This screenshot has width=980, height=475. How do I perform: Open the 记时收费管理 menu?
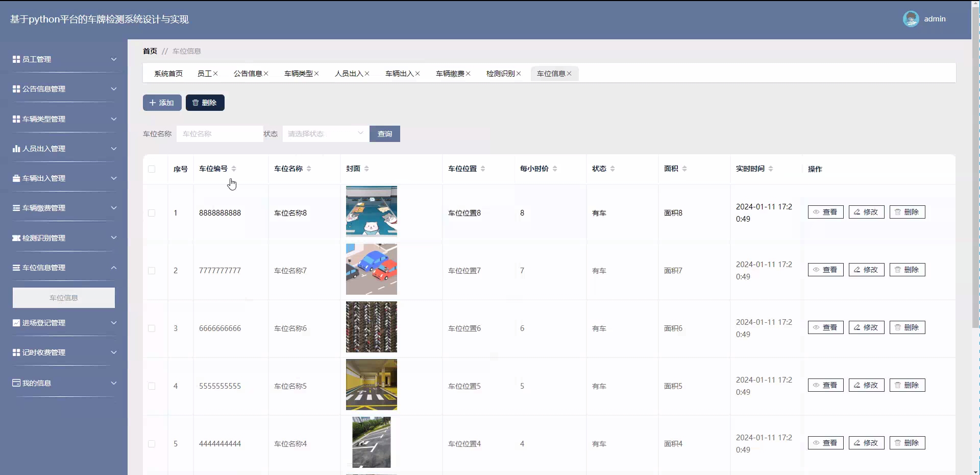[64, 352]
